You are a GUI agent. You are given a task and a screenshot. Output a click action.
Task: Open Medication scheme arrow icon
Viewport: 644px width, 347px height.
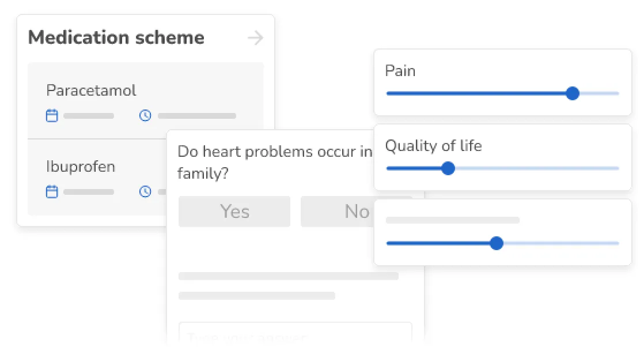pyautogui.click(x=255, y=38)
